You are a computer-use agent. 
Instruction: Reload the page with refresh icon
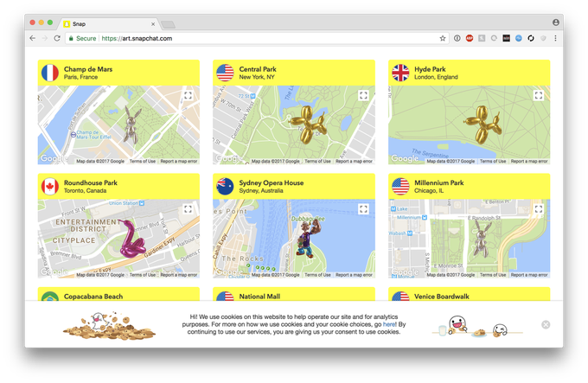[57, 38]
